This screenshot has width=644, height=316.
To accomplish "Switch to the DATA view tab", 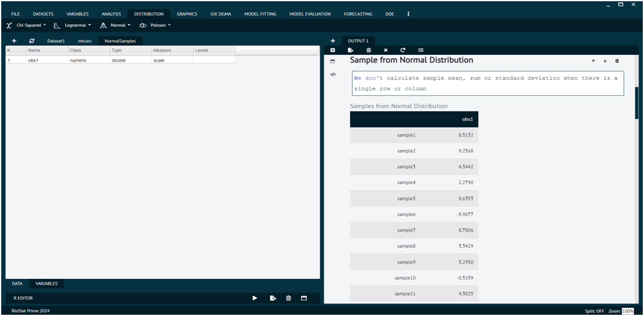I will pyautogui.click(x=17, y=283).
